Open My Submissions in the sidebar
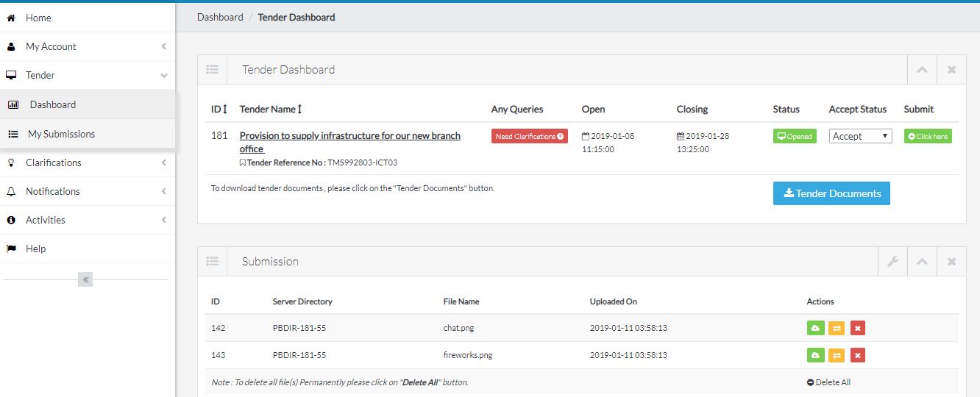Image resolution: width=980 pixels, height=397 pixels. 61,134
